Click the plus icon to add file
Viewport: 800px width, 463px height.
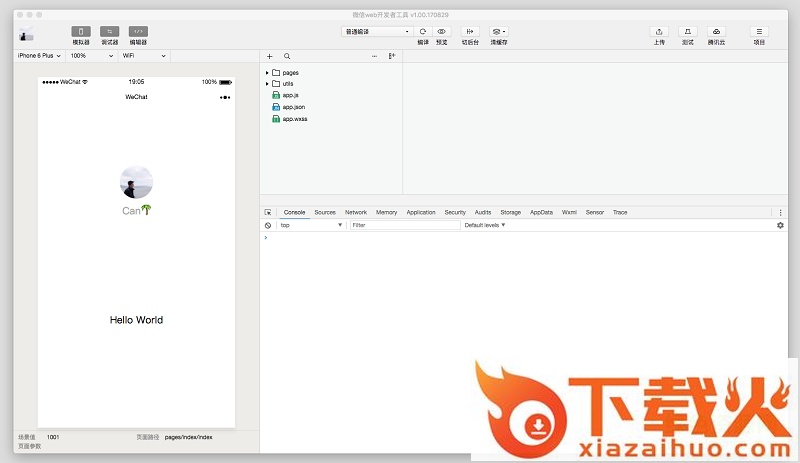click(269, 56)
